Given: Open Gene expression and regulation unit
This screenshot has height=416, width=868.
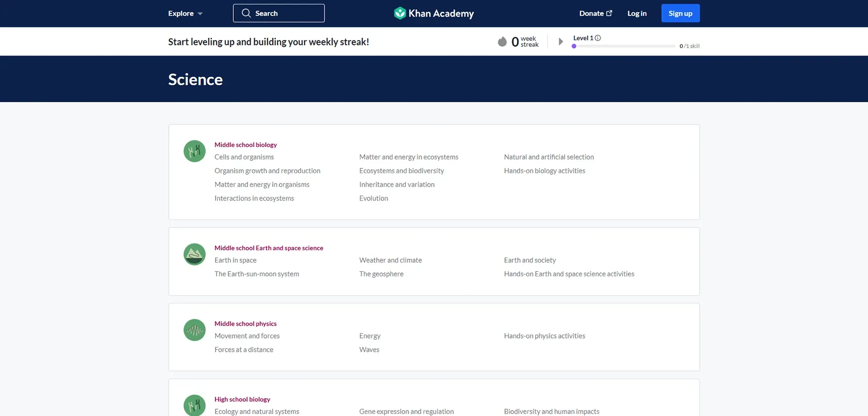Looking at the screenshot, I should coord(406,412).
